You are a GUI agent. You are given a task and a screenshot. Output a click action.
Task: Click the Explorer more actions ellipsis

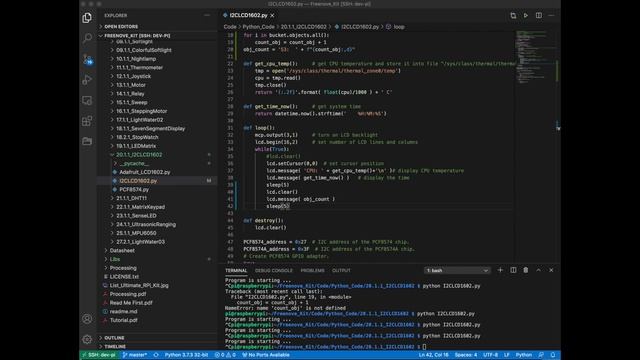[207, 16]
